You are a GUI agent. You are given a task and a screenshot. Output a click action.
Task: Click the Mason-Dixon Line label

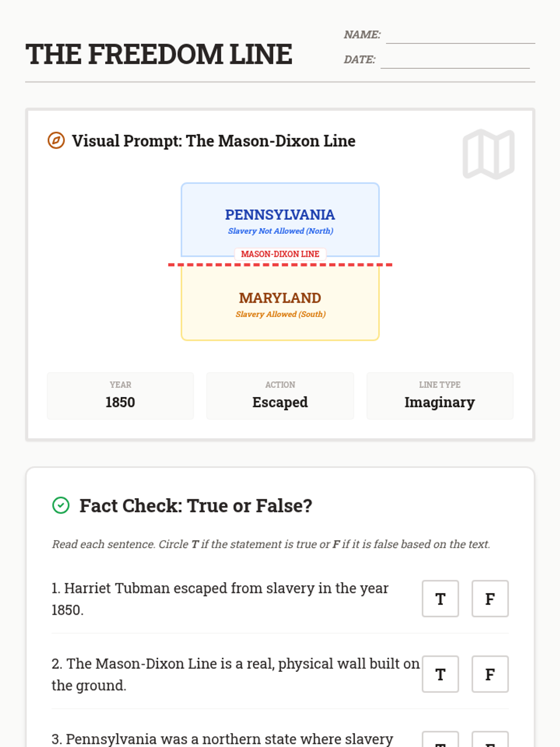pos(280,254)
